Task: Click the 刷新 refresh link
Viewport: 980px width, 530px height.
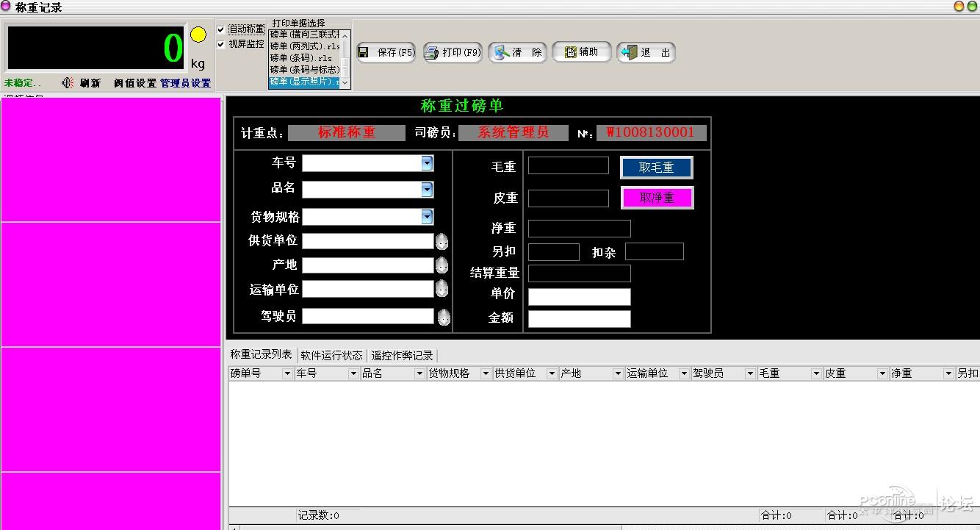Action: pos(90,83)
